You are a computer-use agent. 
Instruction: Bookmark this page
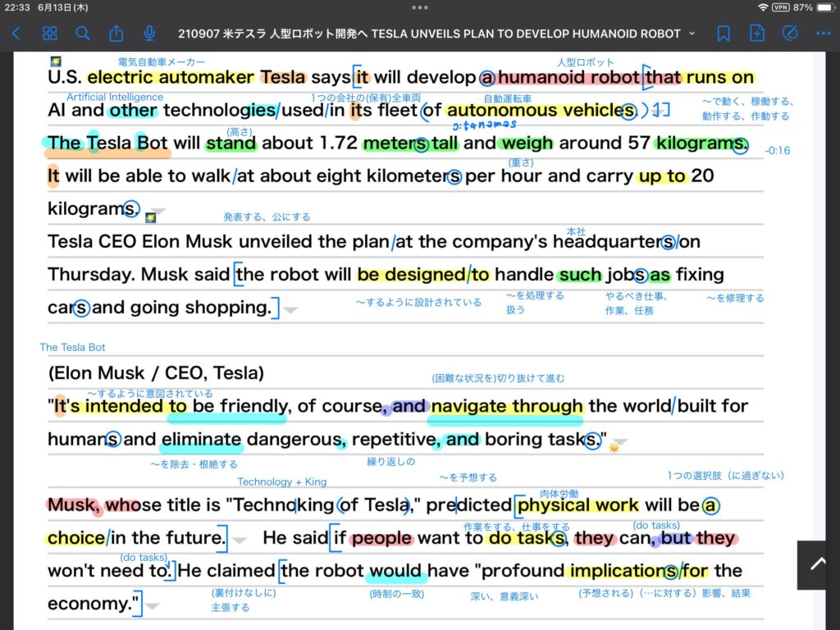pyautogui.click(x=724, y=34)
